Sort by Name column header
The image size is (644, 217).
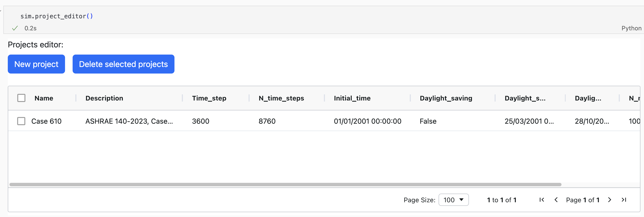click(44, 98)
